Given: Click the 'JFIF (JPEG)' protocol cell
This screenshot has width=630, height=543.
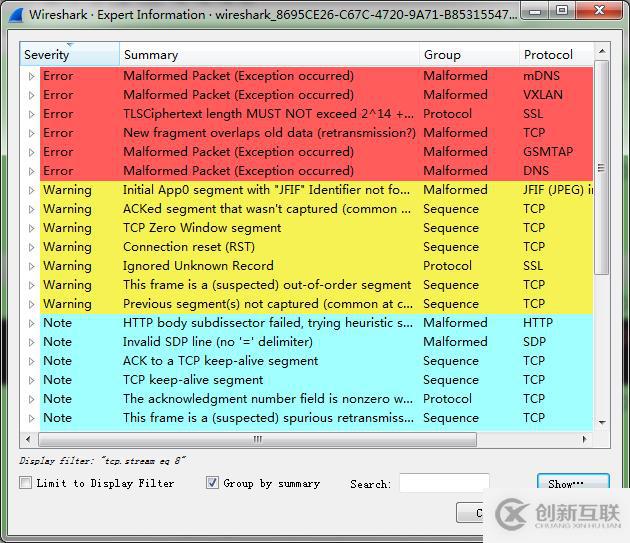Looking at the screenshot, I should click(558, 190).
